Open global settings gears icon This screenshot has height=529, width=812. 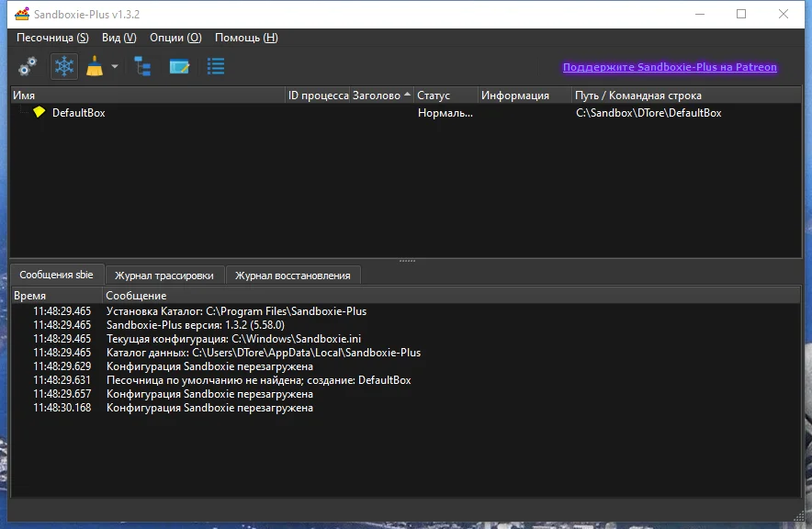click(x=28, y=66)
